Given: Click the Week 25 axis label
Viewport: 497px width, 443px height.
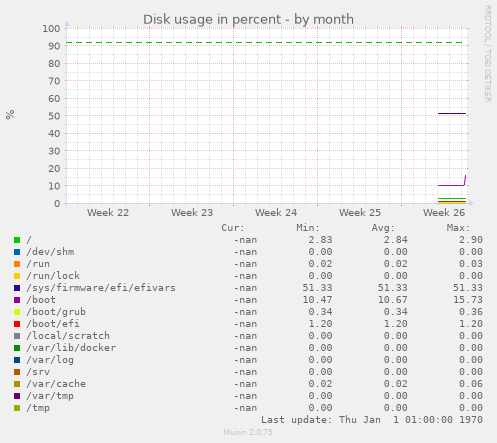Looking at the screenshot, I should pos(360,213).
